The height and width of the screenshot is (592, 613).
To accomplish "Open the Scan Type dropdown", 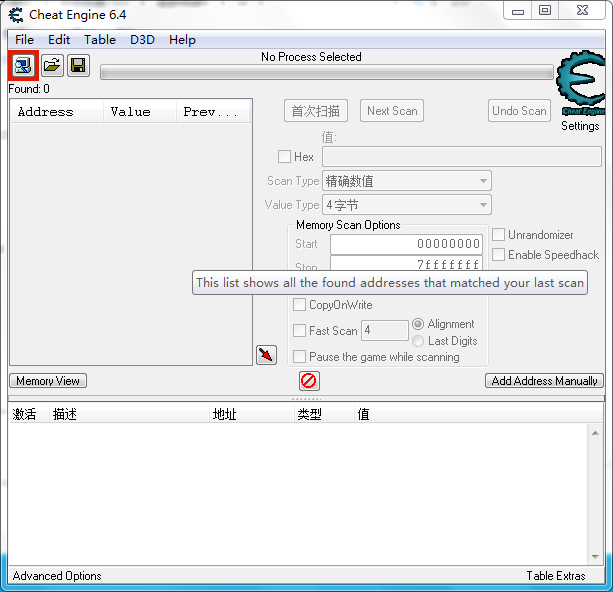I will [407, 181].
